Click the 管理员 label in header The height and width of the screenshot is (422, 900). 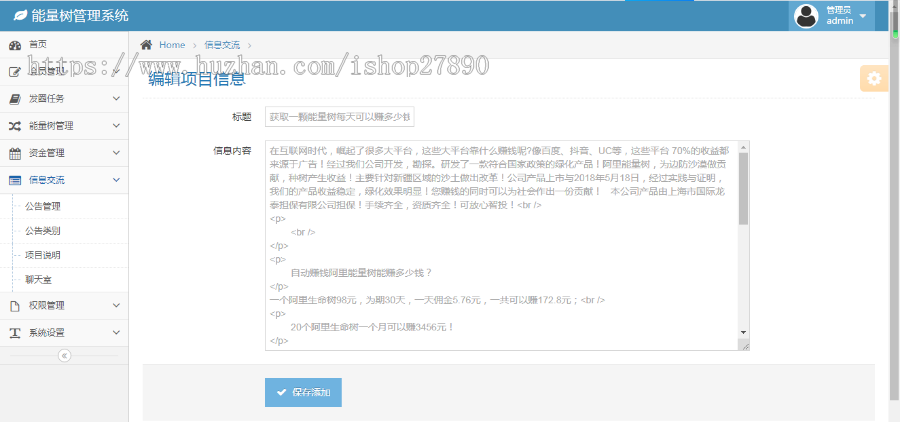[839, 10]
